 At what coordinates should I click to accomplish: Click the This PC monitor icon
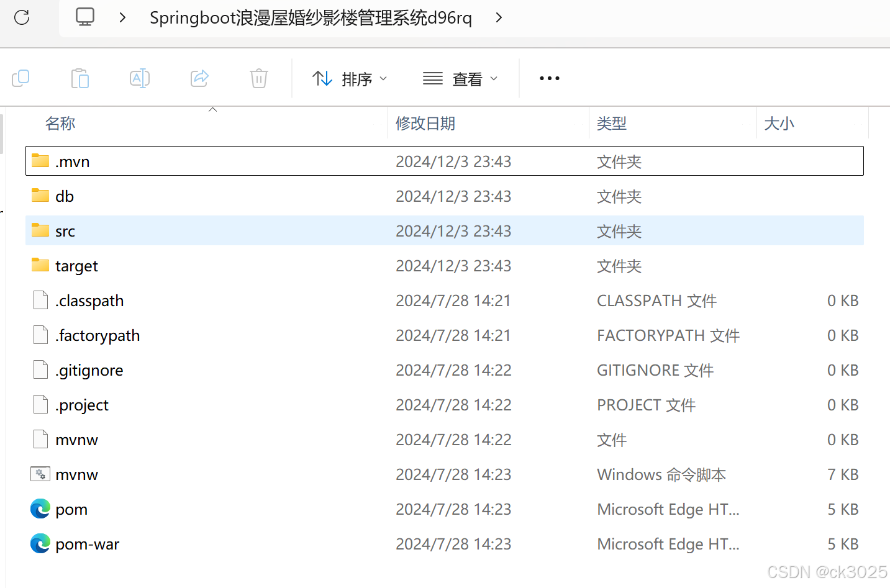coord(85,17)
